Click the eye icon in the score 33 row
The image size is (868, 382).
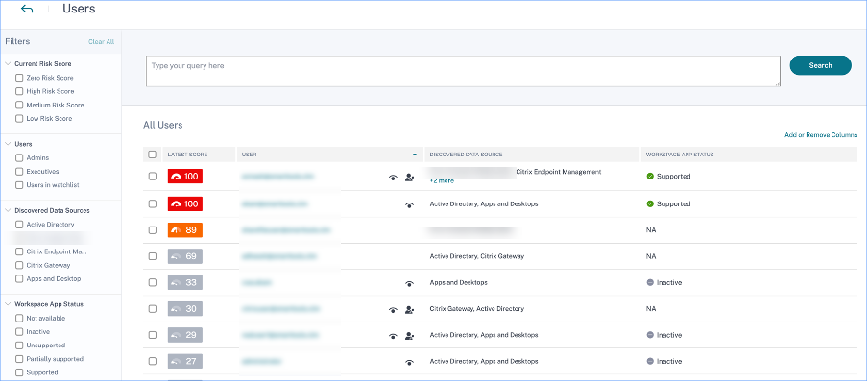pyautogui.click(x=409, y=283)
